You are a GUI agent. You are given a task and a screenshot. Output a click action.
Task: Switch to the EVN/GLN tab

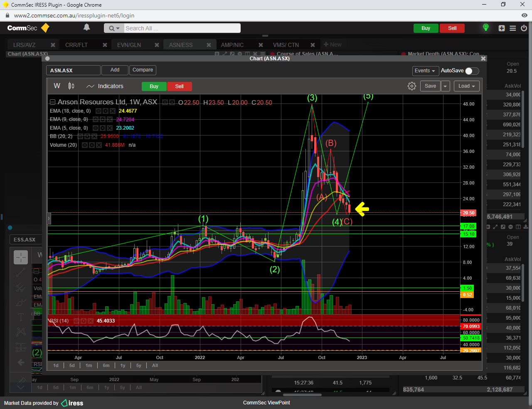click(129, 45)
